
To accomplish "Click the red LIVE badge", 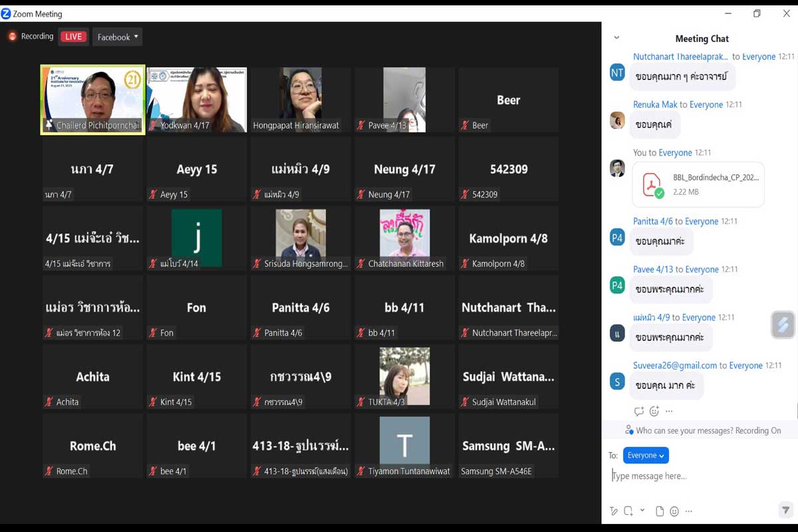I will click(x=73, y=37).
